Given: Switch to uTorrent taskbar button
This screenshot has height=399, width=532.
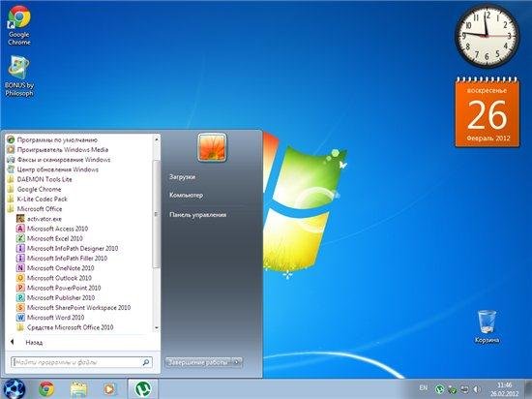Looking at the screenshot, I should (143, 389).
